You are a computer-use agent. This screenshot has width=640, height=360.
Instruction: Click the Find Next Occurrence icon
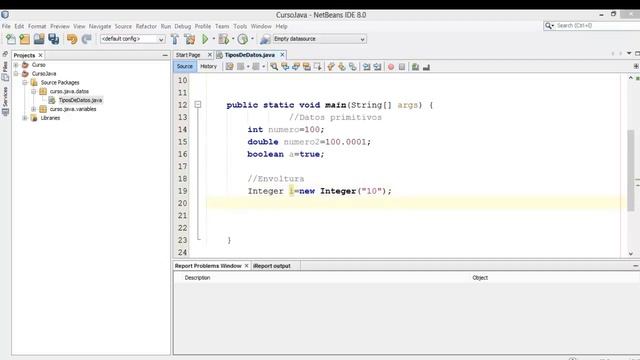click(296, 67)
